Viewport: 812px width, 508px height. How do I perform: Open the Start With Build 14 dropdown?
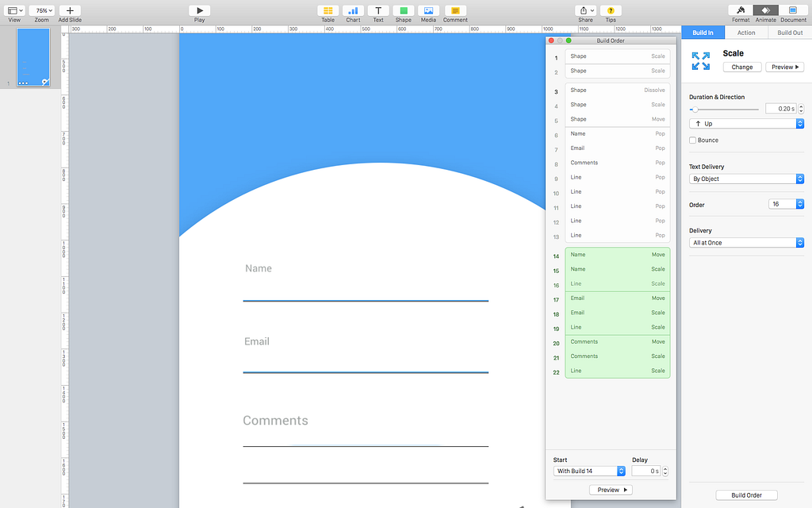[x=589, y=471]
